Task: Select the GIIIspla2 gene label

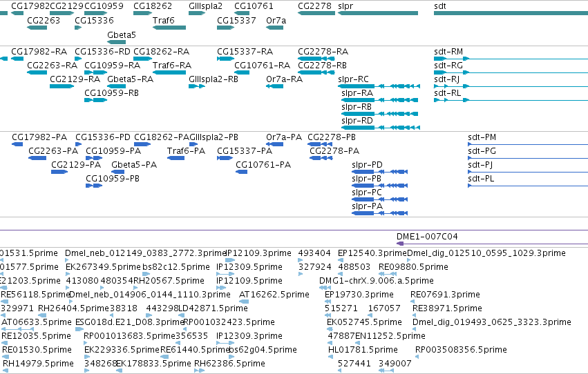Action: point(205,6)
